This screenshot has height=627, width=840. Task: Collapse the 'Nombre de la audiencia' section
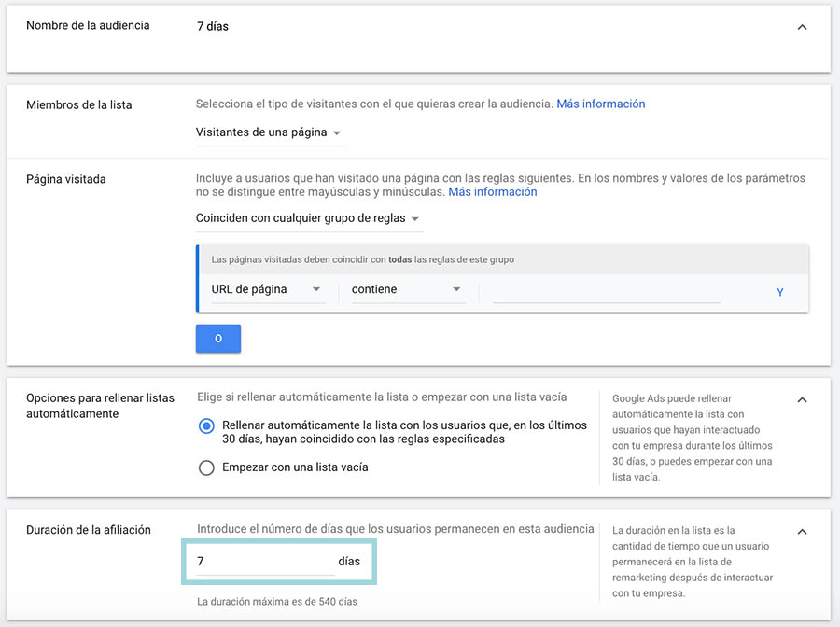(802, 27)
